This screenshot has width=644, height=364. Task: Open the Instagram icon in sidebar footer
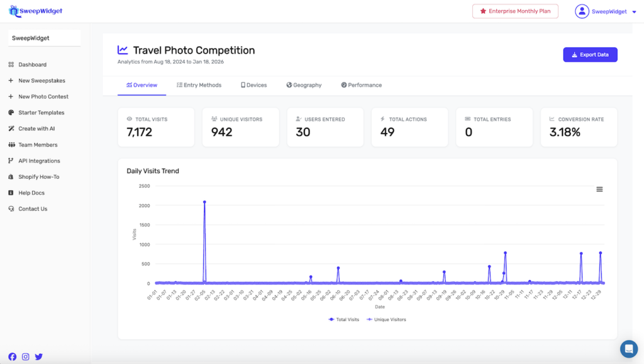pyautogui.click(x=26, y=356)
